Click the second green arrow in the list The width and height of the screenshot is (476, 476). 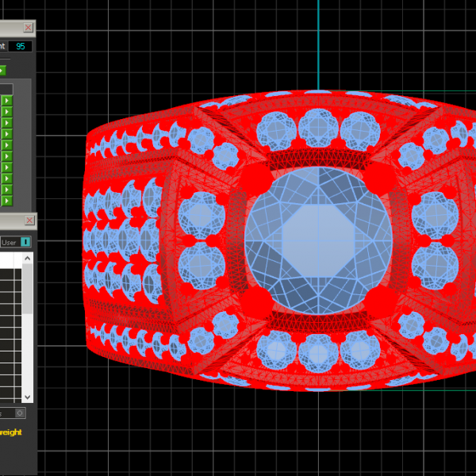6,112
